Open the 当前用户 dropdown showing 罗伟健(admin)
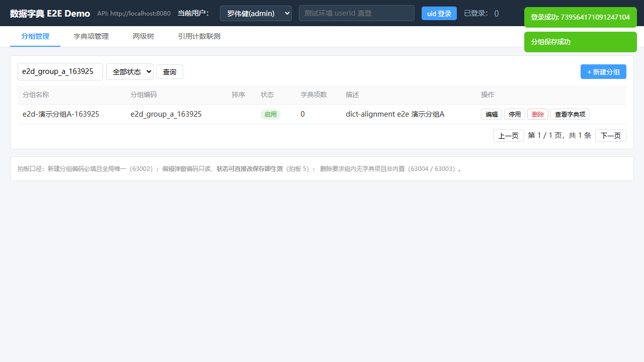 (256, 13)
